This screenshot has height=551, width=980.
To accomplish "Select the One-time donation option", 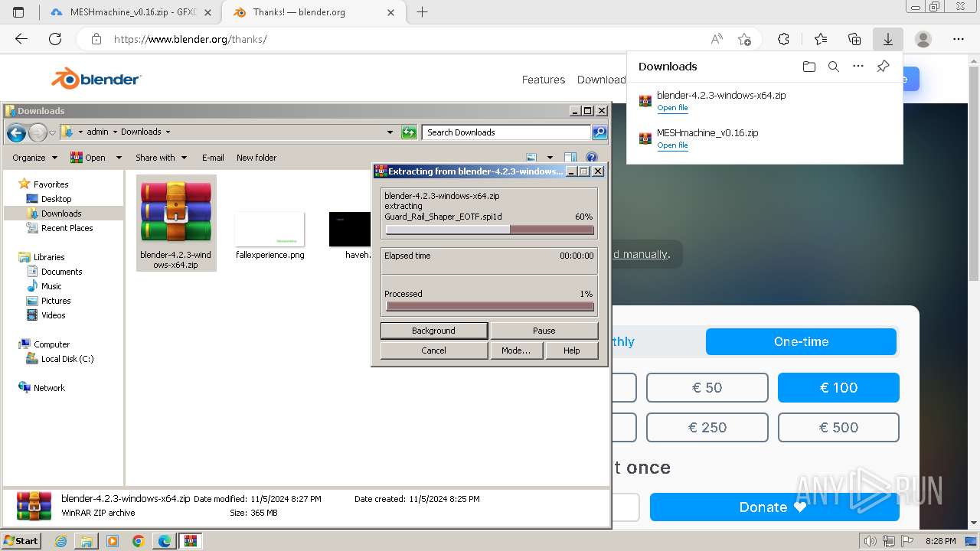I will [x=801, y=341].
